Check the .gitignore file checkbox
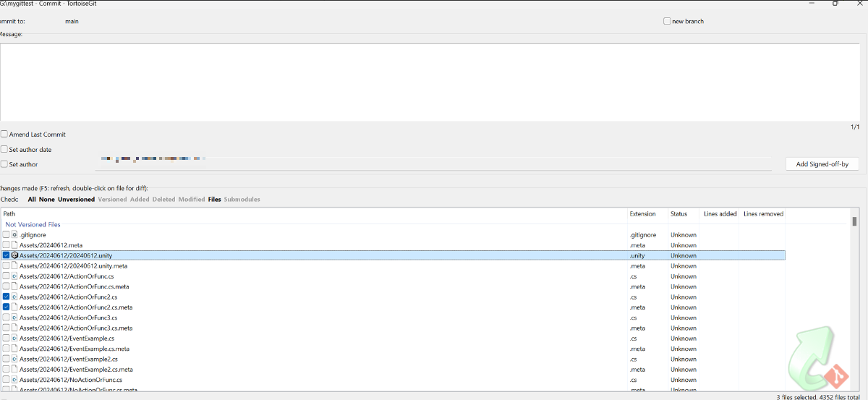This screenshot has width=868, height=400. click(x=6, y=235)
